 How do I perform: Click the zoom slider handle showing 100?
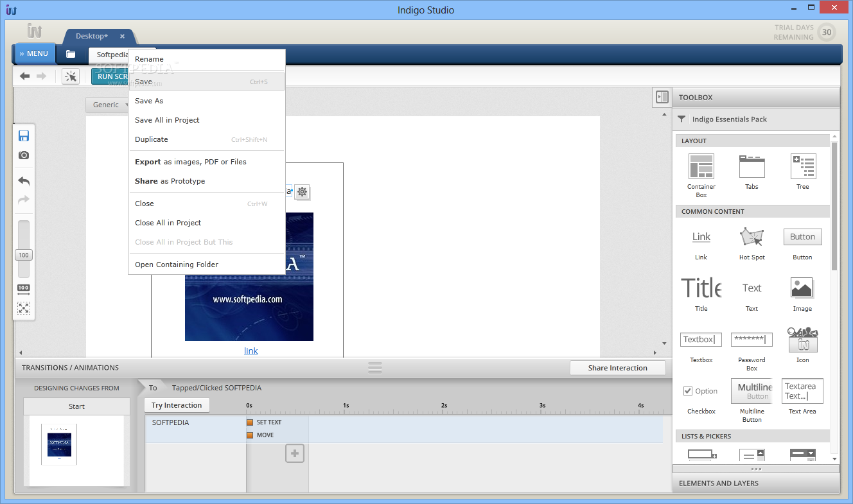tap(24, 255)
